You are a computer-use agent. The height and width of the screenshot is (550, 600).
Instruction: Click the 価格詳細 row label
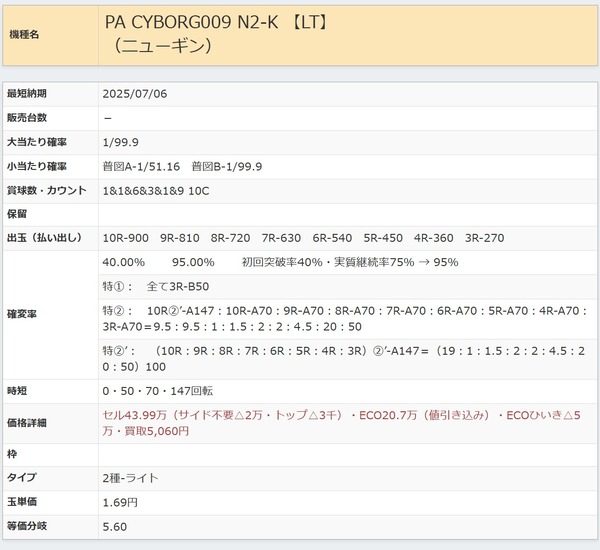[x=27, y=423]
